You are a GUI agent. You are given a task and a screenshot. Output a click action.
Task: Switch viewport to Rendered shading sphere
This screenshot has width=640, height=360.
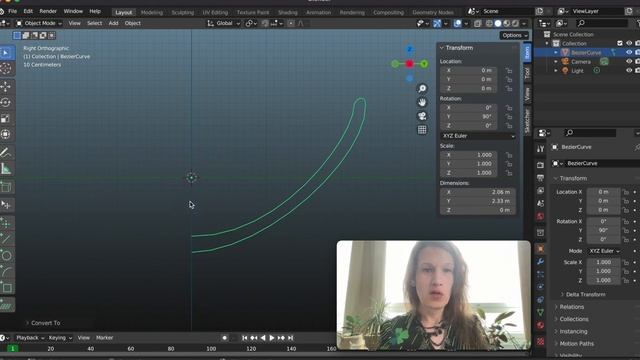click(516, 24)
